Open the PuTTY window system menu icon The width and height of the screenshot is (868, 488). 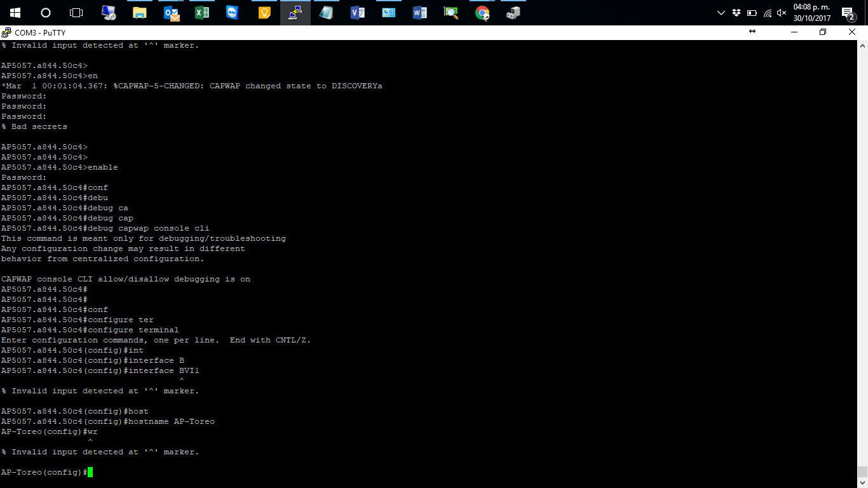pyautogui.click(x=6, y=32)
